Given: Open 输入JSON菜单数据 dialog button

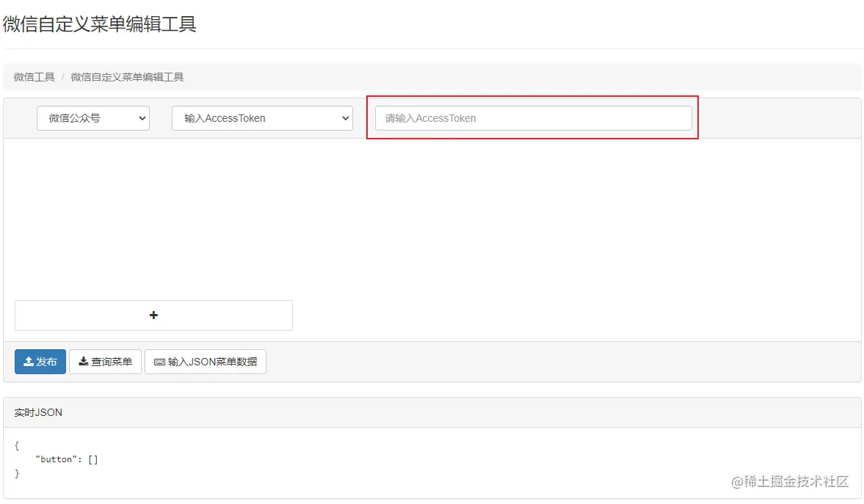Looking at the screenshot, I should point(206,362).
